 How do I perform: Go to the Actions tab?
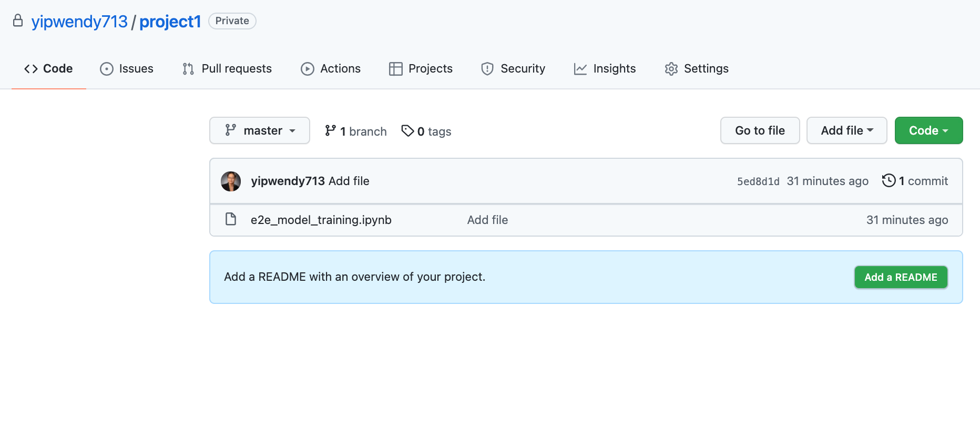point(331,69)
